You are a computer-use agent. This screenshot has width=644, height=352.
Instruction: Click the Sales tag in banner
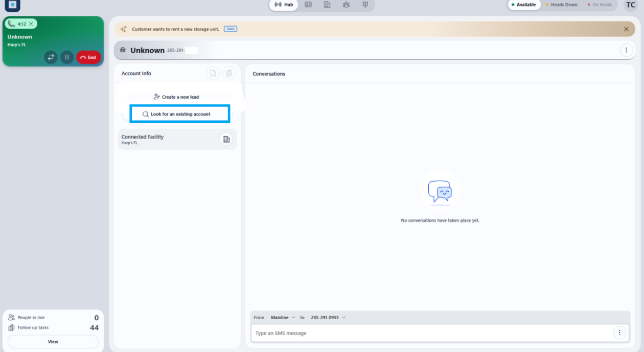point(231,29)
